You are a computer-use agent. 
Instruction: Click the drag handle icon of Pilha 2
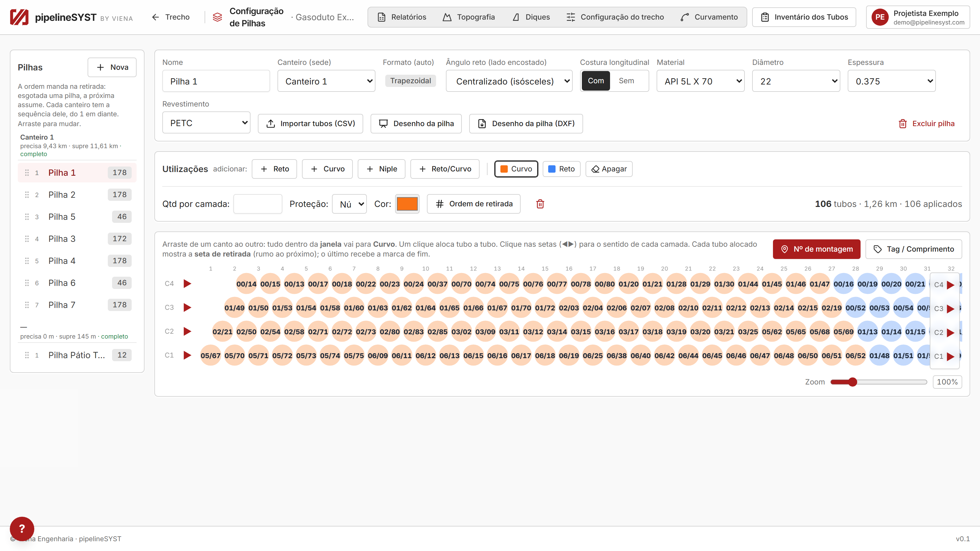click(x=27, y=195)
